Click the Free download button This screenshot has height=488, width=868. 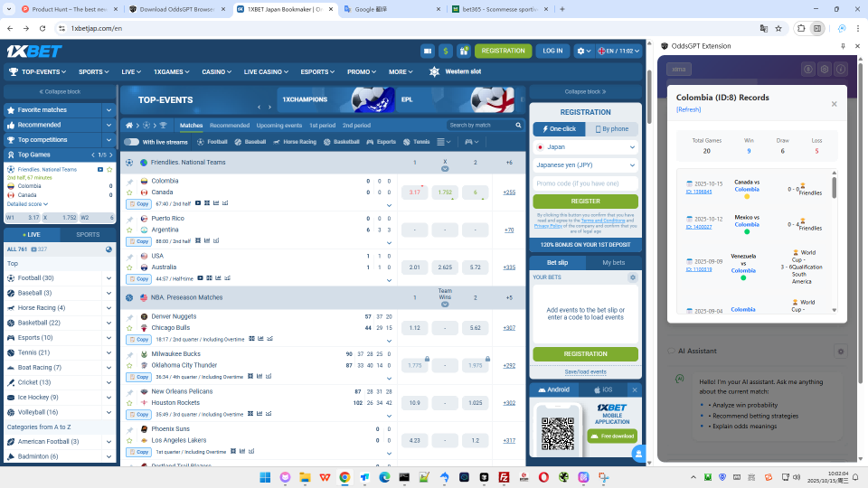[x=613, y=436]
